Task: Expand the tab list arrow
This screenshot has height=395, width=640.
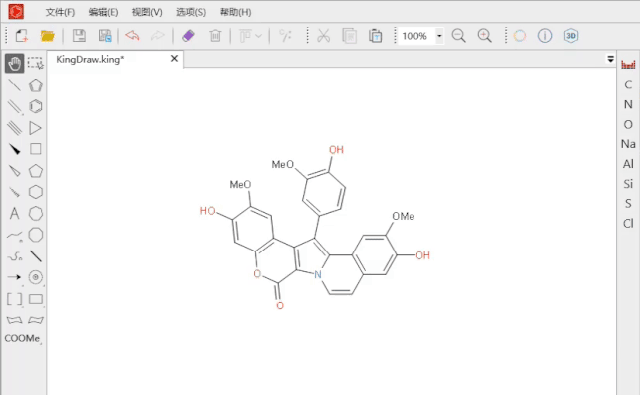Action: pos(610,59)
